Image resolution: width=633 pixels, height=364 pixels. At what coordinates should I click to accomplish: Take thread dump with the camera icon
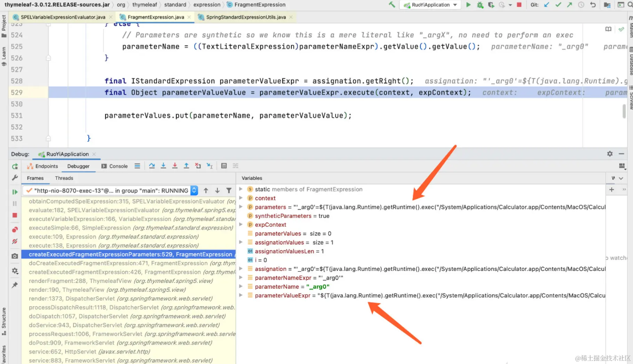tap(15, 256)
